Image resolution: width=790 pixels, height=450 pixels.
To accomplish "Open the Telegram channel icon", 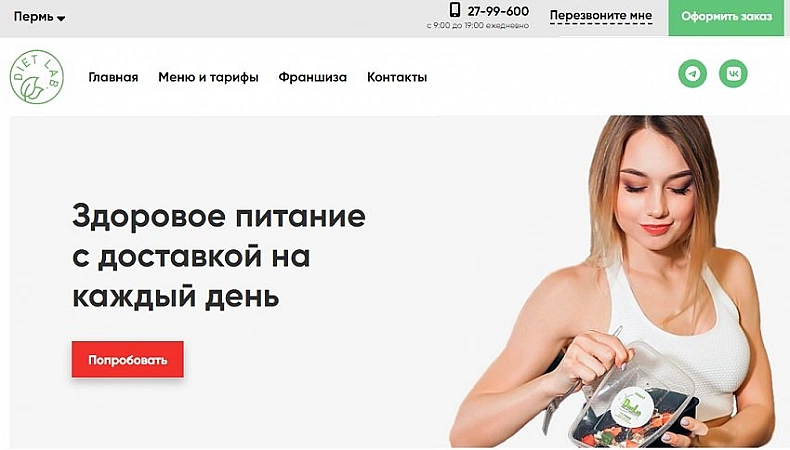I will click(692, 74).
